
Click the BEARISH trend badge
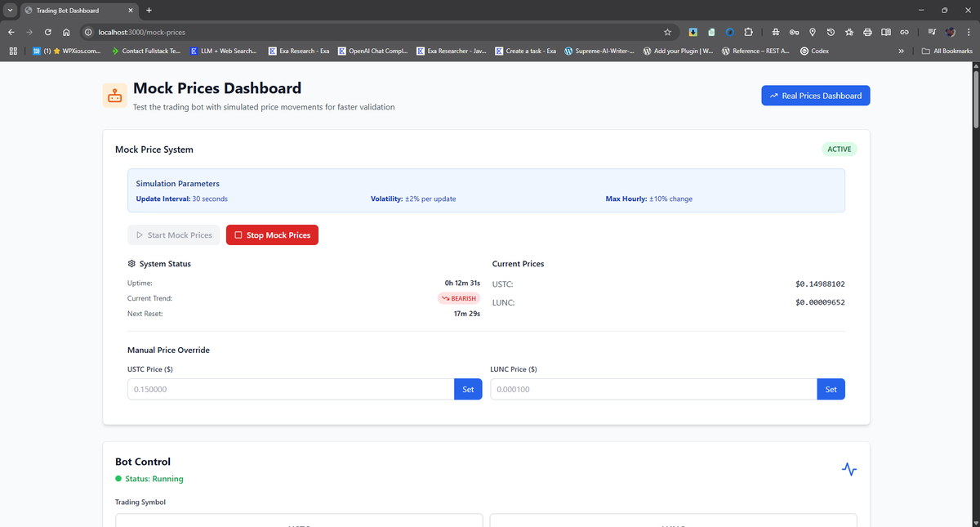click(x=459, y=298)
